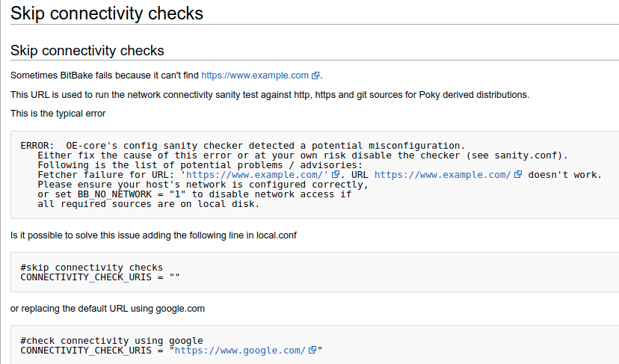
Task: Click external-link icon after google.com URL
Action: [x=312, y=351]
